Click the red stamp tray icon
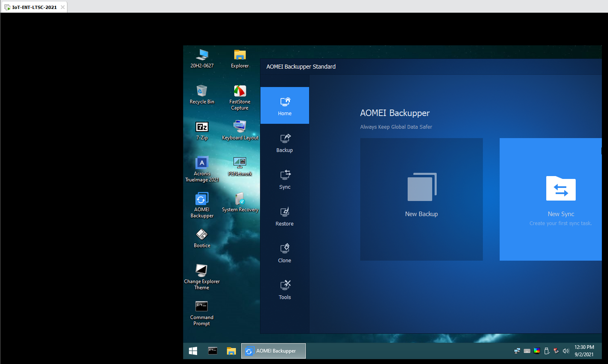 pyautogui.click(x=556, y=351)
